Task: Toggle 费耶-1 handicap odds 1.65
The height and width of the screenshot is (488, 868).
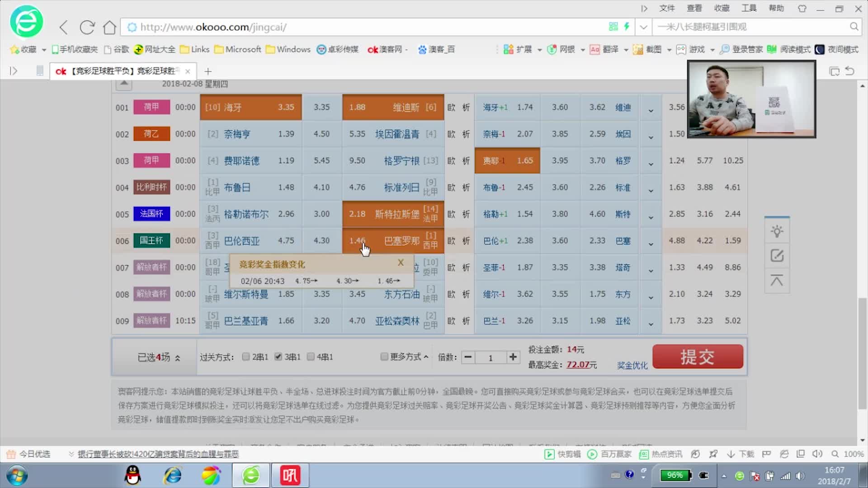Action: pos(507,160)
